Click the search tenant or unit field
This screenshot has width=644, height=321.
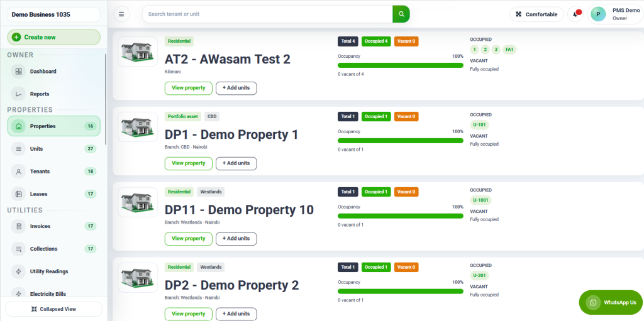pos(267,14)
